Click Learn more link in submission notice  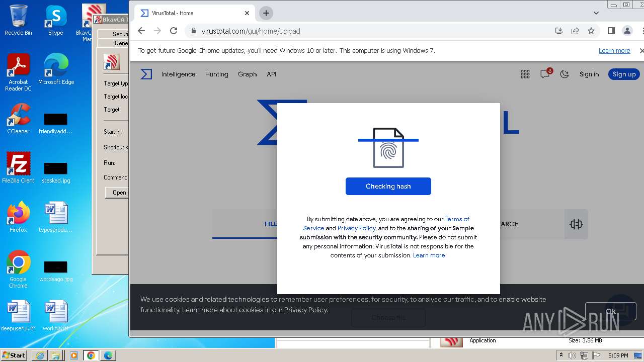(430, 255)
